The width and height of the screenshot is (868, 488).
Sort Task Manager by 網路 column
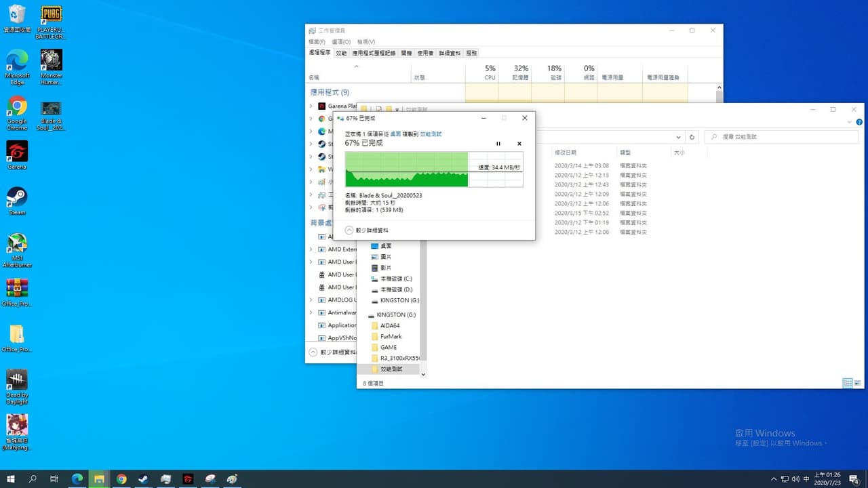click(580, 72)
